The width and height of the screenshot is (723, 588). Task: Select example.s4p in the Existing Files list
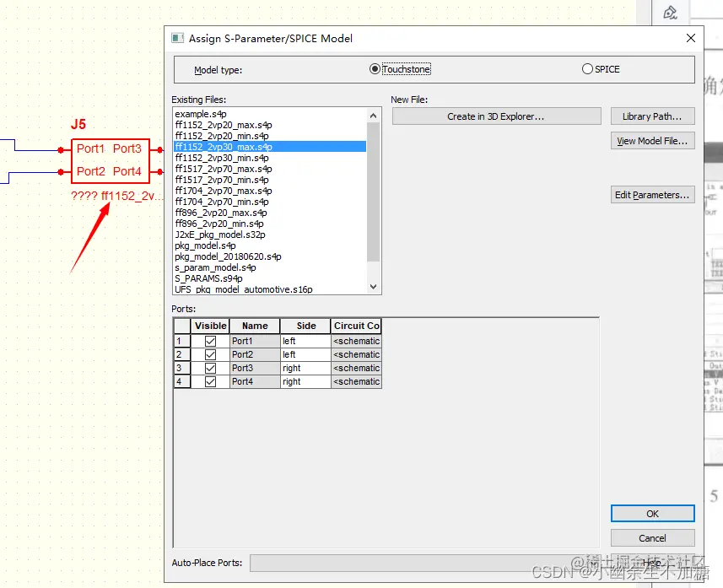pyautogui.click(x=270, y=114)
